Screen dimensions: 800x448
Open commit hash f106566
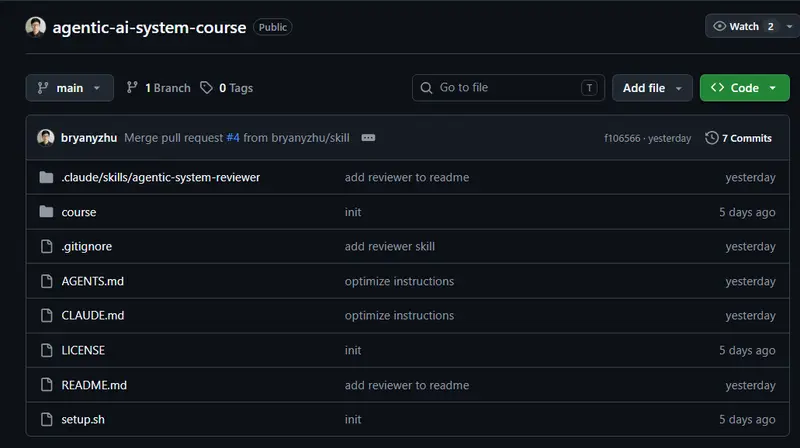tap(622, 138)
